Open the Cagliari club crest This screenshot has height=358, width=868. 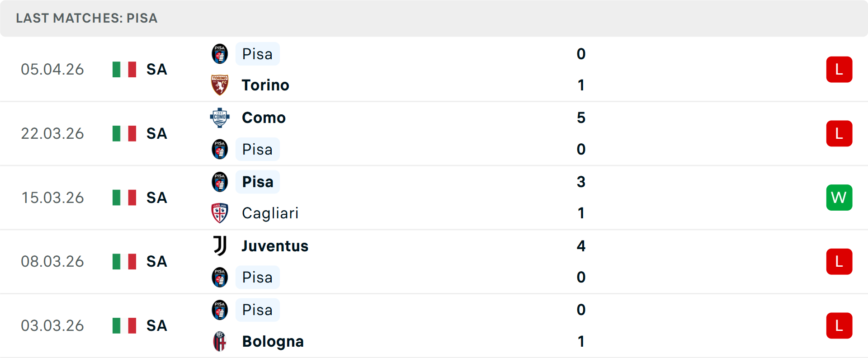220,213
